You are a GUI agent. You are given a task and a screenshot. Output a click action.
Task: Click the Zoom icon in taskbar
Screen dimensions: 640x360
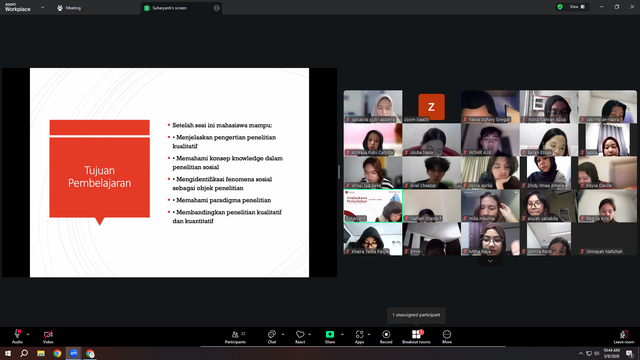pyautogui.click(x=73, y=353)
